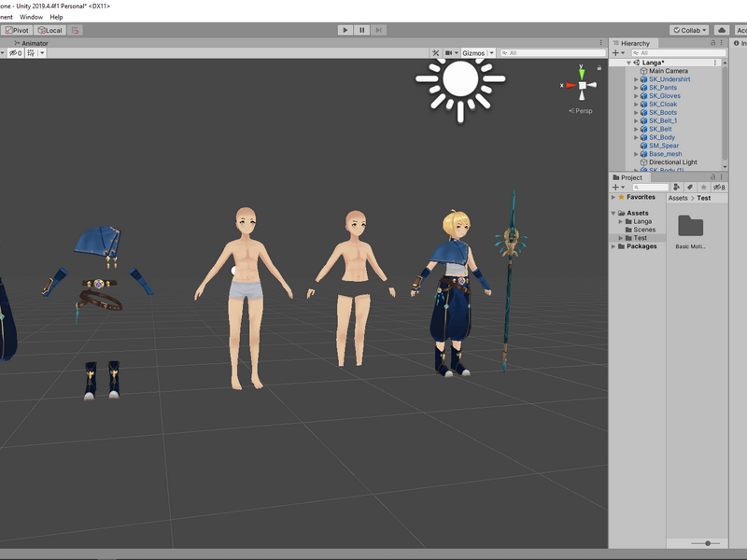This screenshot has width=747, height=560.
Task: Click the Scene view search field
Action: point(553,53)
